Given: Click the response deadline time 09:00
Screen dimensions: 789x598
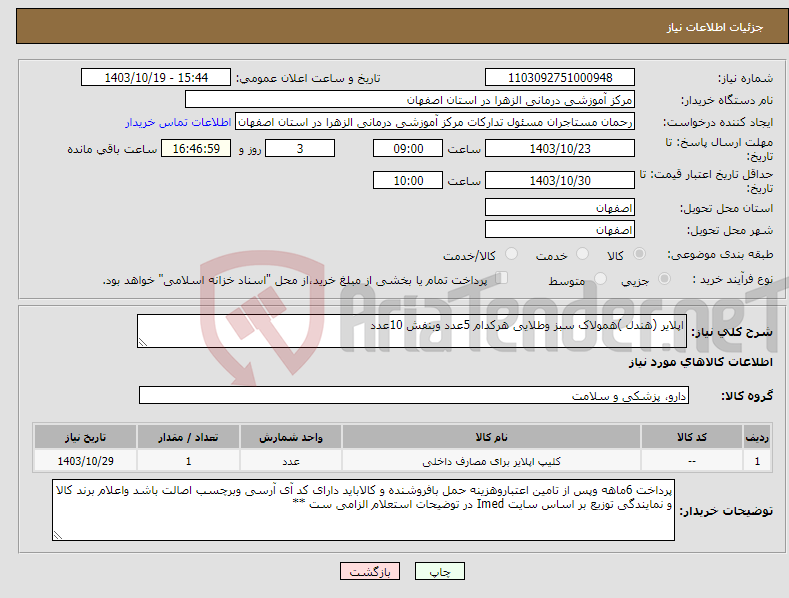Looking at the screenshot, I should point(408,148).
